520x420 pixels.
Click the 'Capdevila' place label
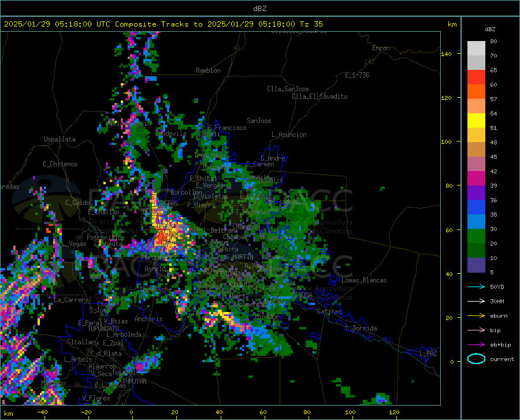(x=171, y=133)
